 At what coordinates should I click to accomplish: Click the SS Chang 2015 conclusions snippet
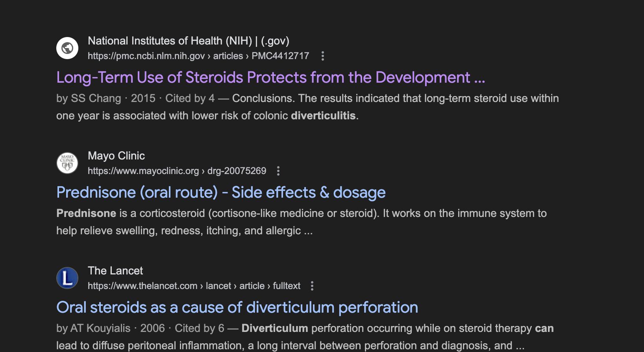(x=307, y=107)
